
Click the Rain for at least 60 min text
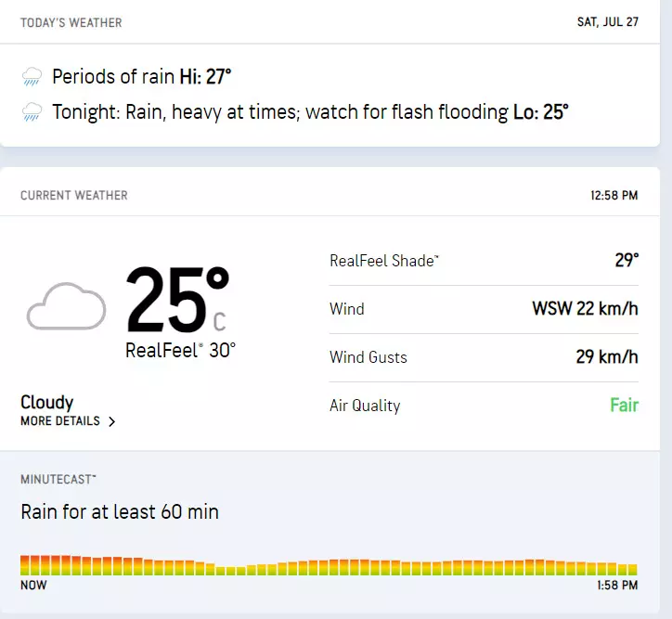[x=120, y=511]
